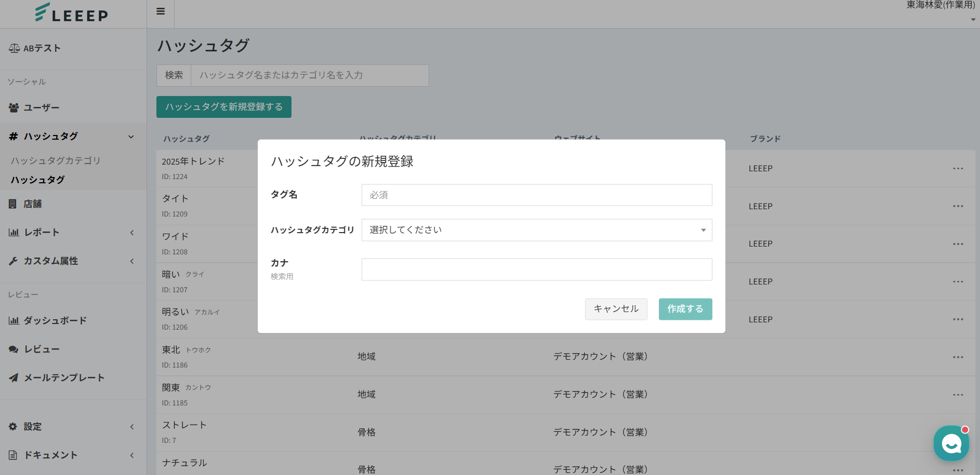This screenshot has height=475, width=980.
Task: Select ハッシュタグカテゴリ in the sidebar
Action: pos(56,161)
